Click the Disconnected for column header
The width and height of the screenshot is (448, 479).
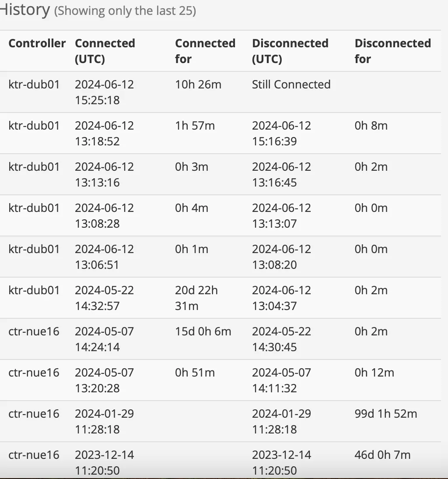[392, 51]
